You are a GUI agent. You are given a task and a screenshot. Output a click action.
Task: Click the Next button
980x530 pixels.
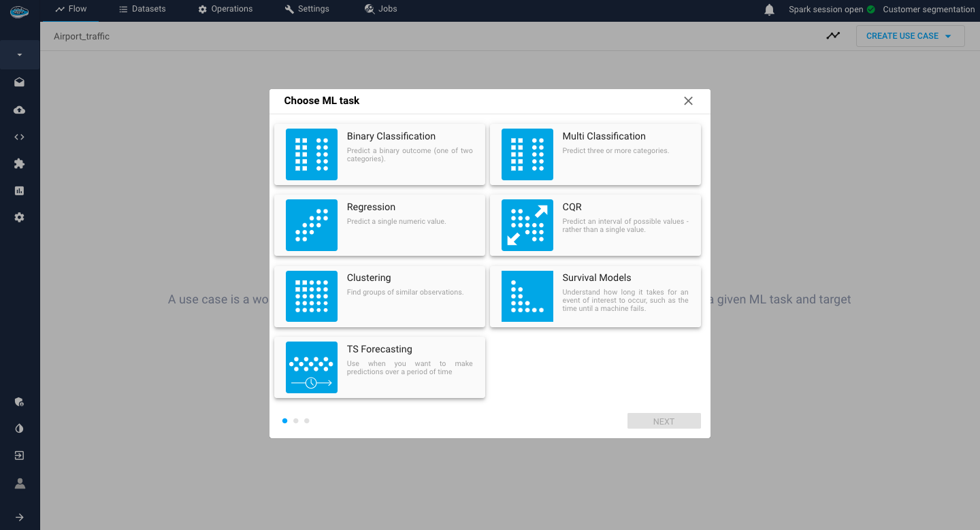664,421
